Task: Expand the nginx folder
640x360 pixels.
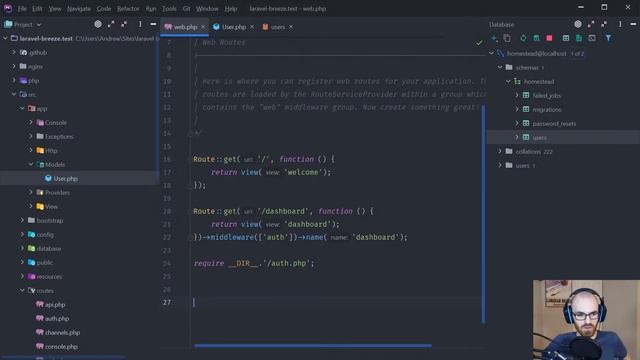Action: coord(14,66)
